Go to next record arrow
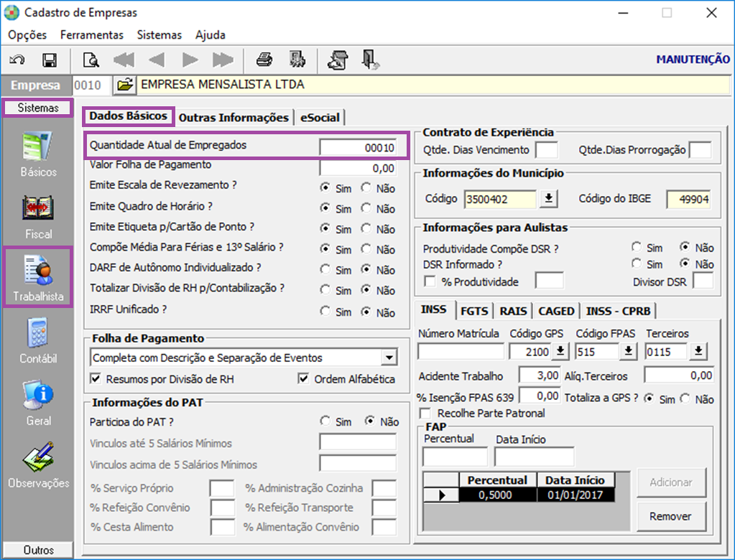The image size is (735, 560). point(190,60)
